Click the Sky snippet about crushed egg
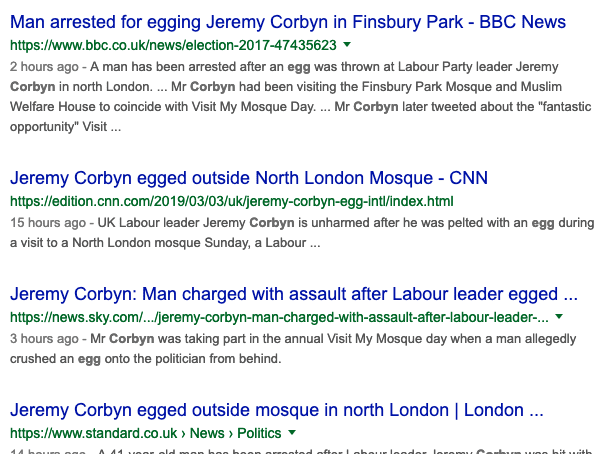 [x=293, y=349]
